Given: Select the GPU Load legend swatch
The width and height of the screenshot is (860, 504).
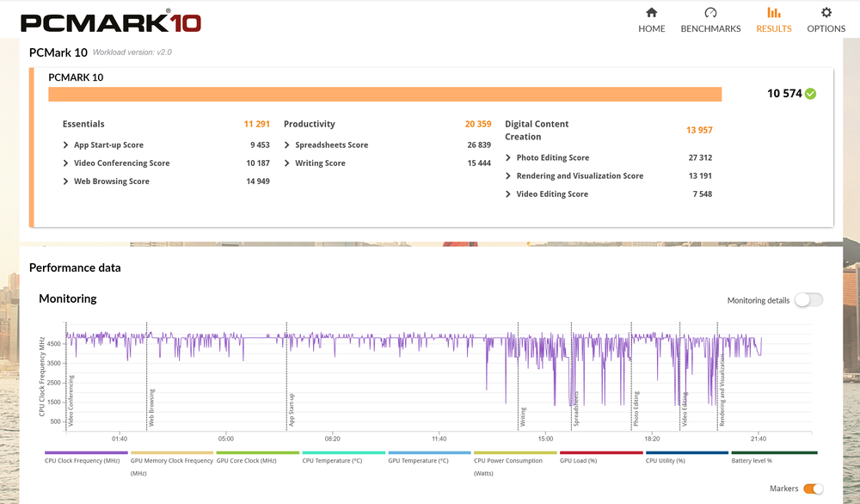Looking at the screenshot, I should (601, 452).
